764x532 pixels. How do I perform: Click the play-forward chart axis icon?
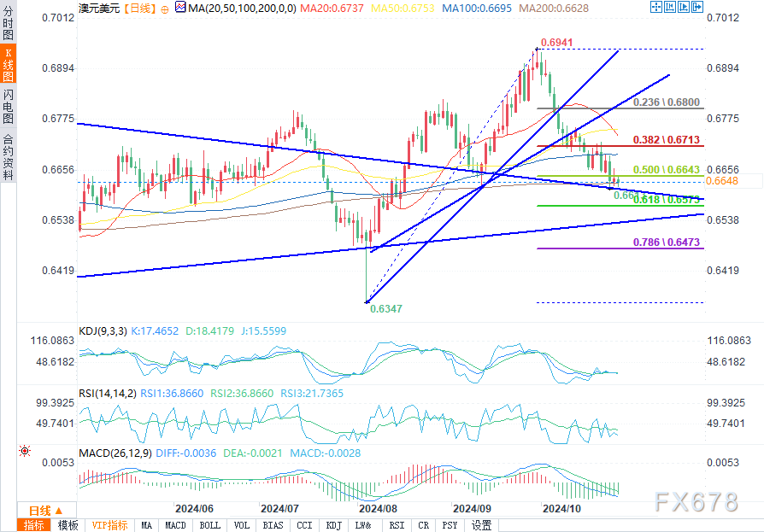tap(684, 7)
